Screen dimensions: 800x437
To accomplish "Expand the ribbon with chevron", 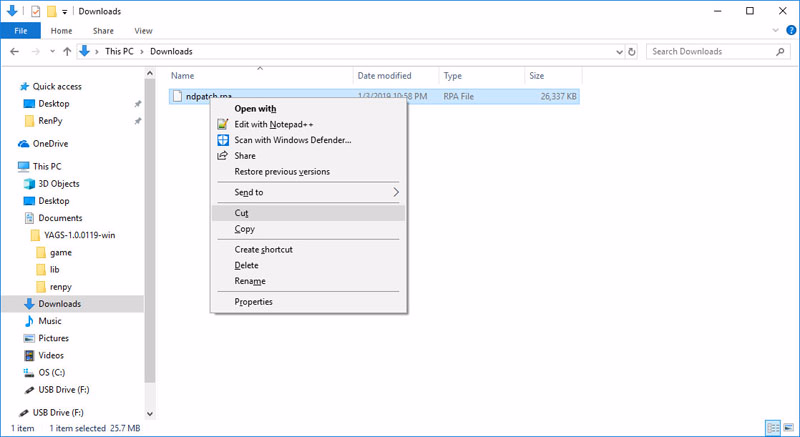I will click(x=774, y=31).
